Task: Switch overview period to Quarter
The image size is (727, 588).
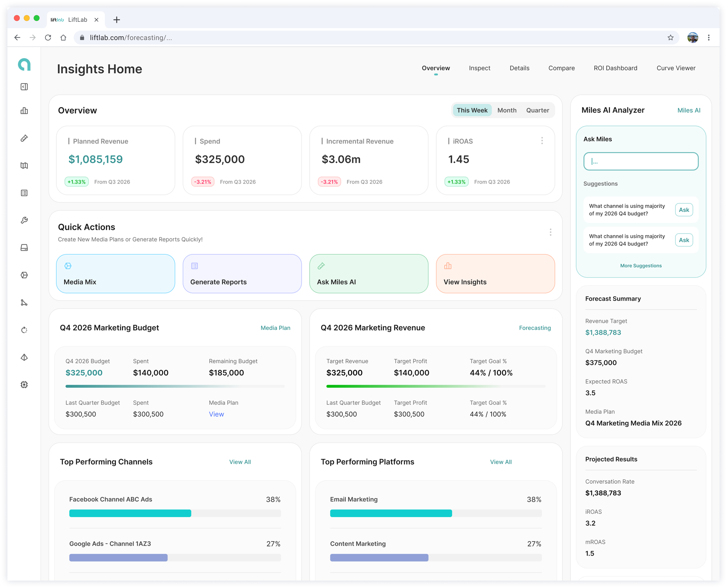Action: (537, 110)
